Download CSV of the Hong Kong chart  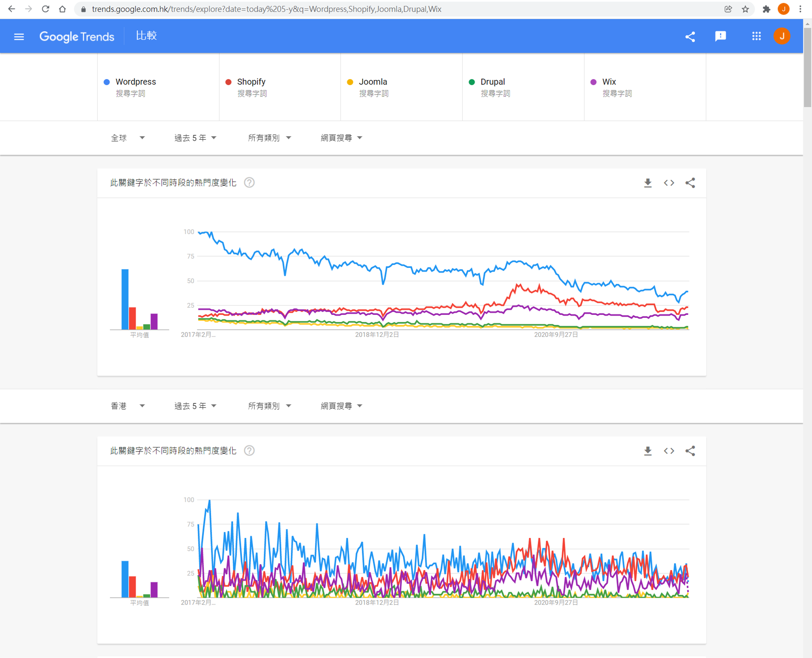point(648,451)
